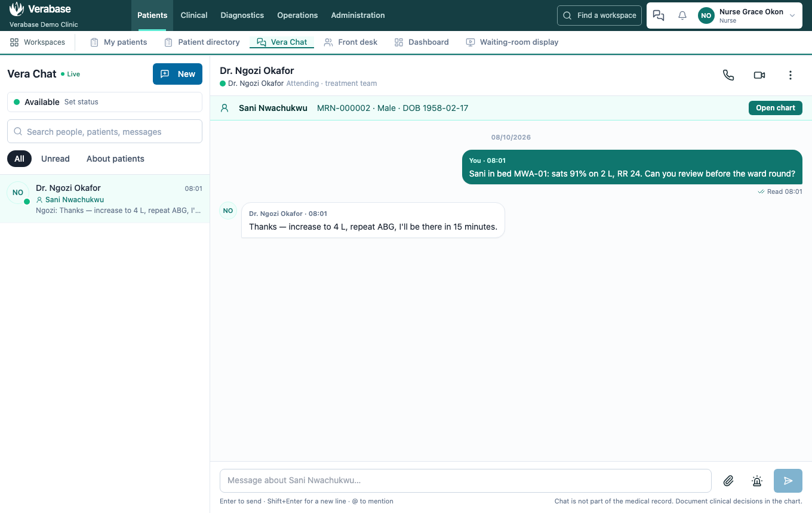Filter conversations to About patients
Screen dimensions: 812x513
115,159
